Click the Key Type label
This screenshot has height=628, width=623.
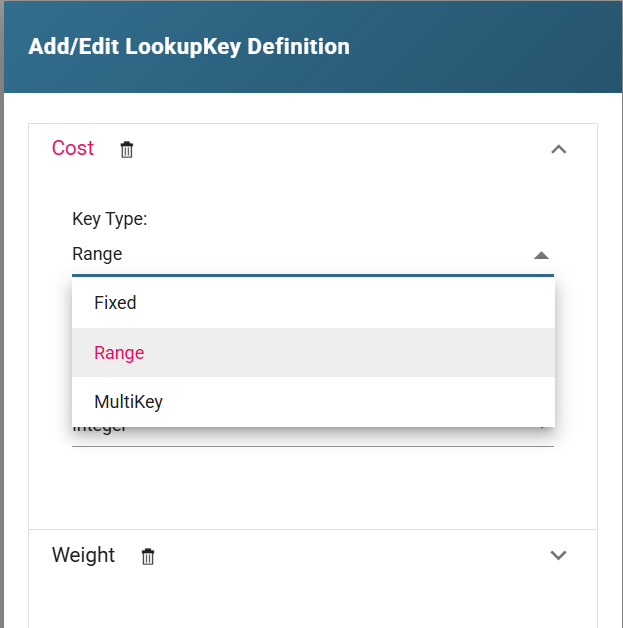pos(110,218)
